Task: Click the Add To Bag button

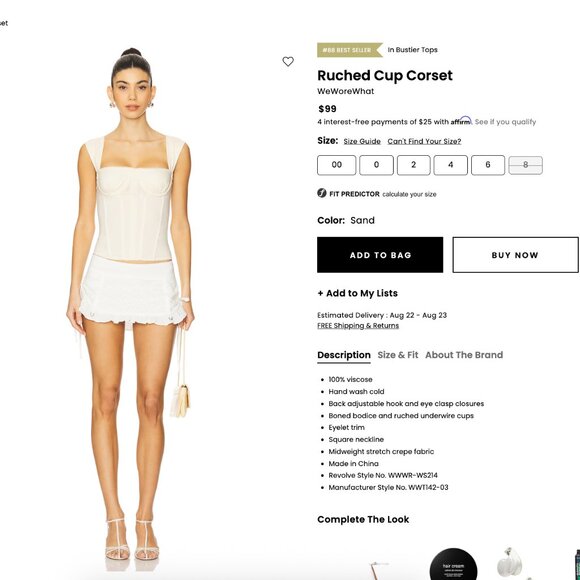Action: point(380,255)
